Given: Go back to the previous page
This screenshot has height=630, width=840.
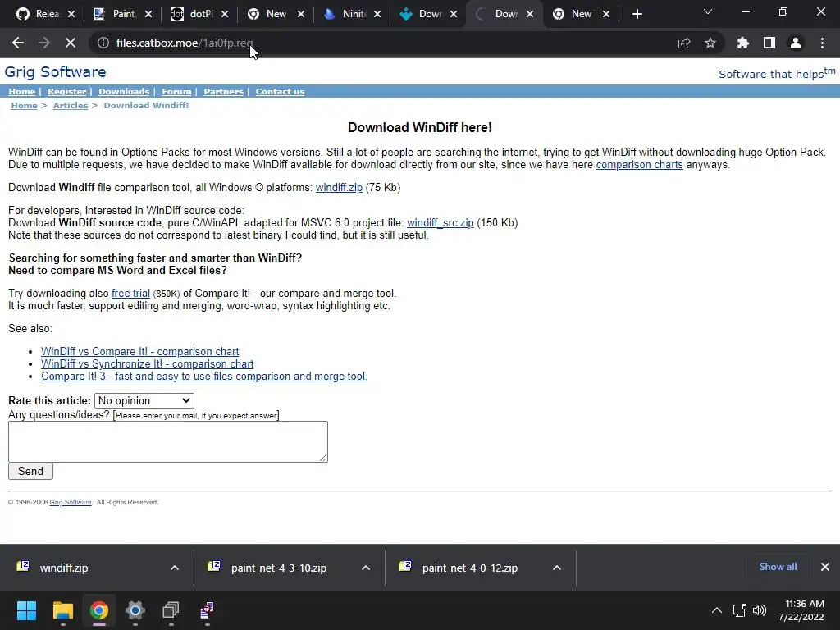Looking at the screenshot, I should [x=18, y=43].
